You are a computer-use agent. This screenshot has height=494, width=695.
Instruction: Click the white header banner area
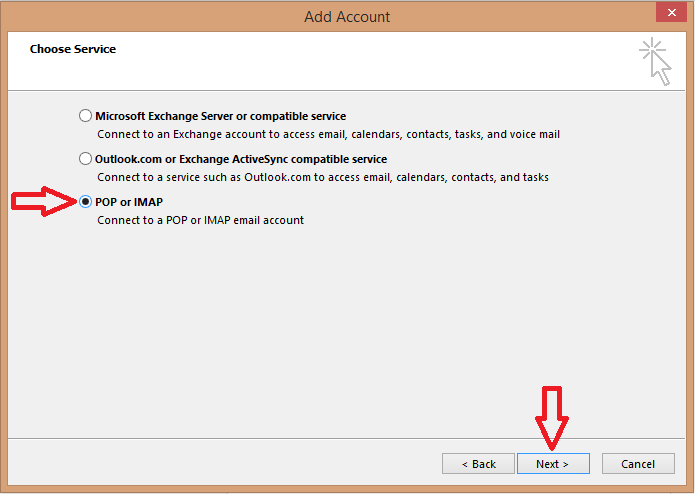coord(347,61)
